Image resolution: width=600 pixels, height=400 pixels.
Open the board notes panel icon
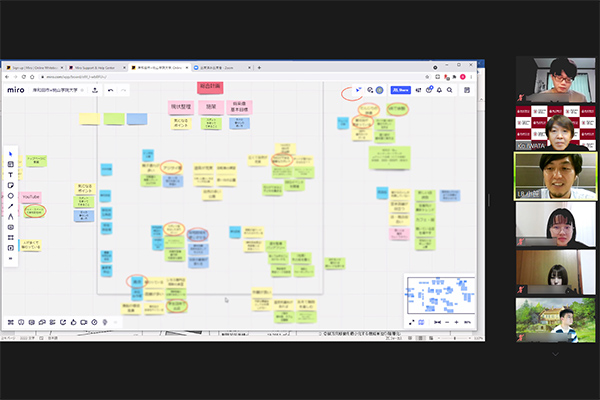point(467,90)
